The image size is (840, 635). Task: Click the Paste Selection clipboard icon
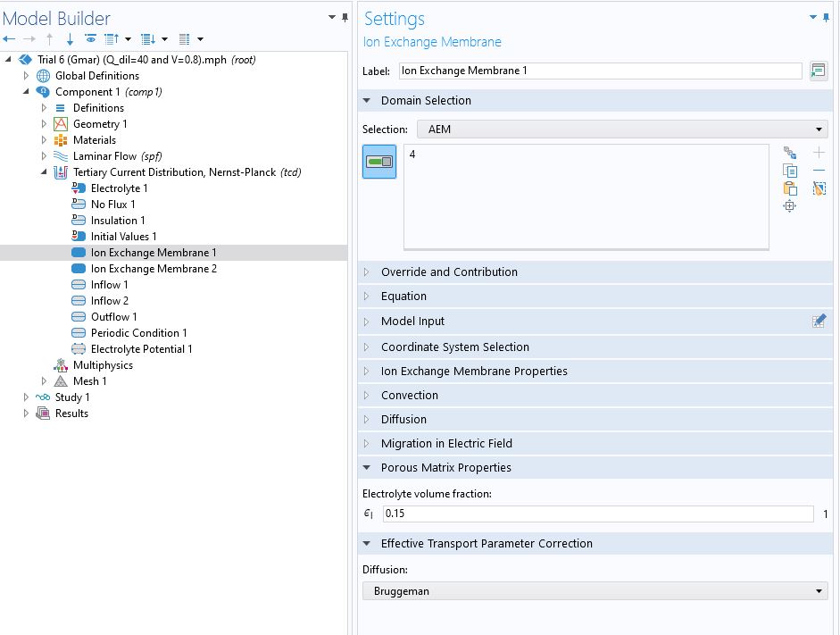click(789, 188)
